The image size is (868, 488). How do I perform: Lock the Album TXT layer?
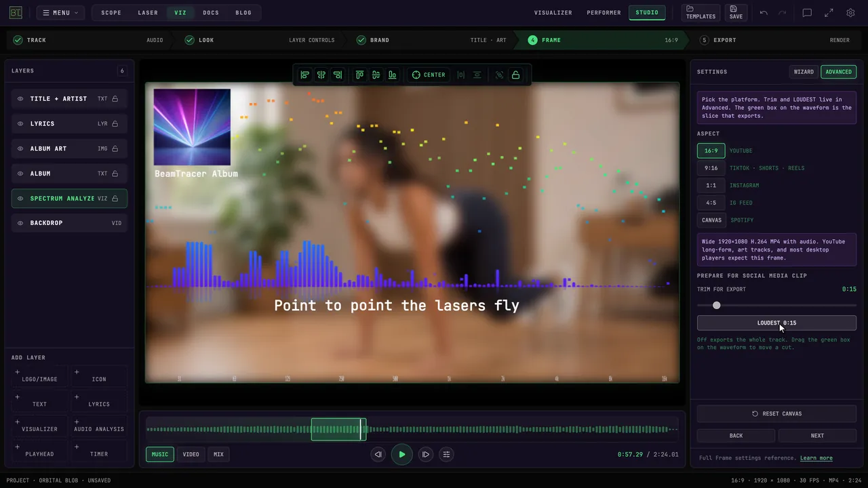point(115,174)
